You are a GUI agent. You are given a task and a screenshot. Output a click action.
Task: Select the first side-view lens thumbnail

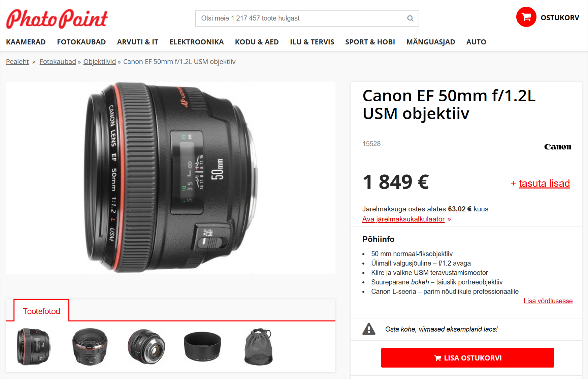34,347
